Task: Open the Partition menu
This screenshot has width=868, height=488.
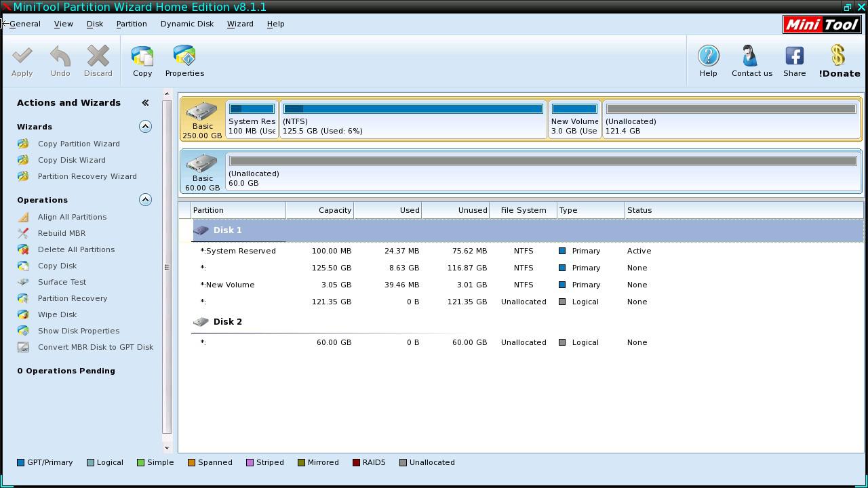Action: click(x=132, y=24)
